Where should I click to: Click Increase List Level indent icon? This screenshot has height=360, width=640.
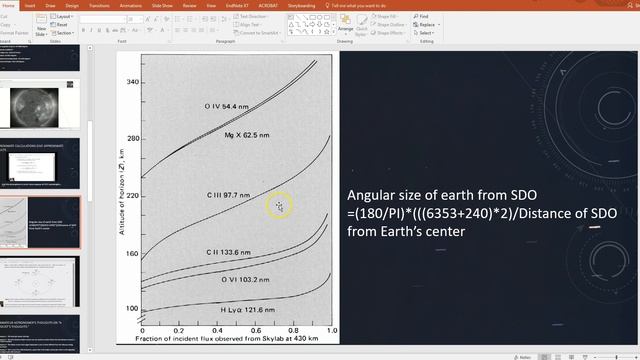213,19
